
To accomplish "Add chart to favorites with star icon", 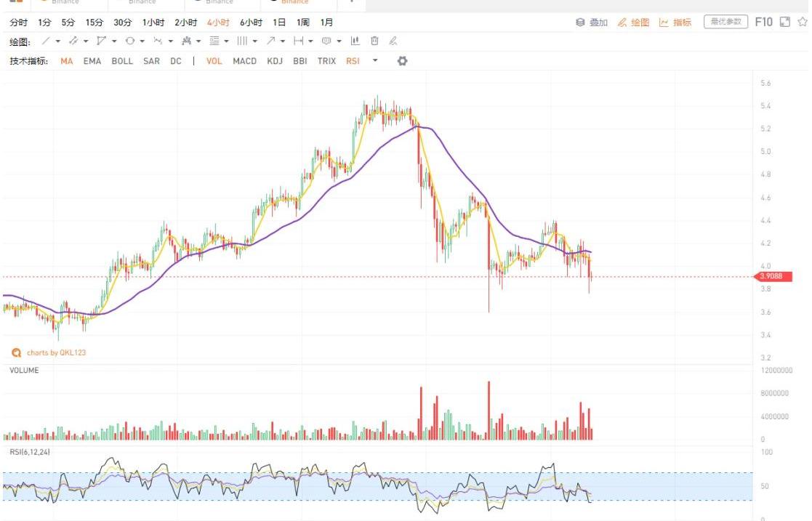I will click(803, 23).
